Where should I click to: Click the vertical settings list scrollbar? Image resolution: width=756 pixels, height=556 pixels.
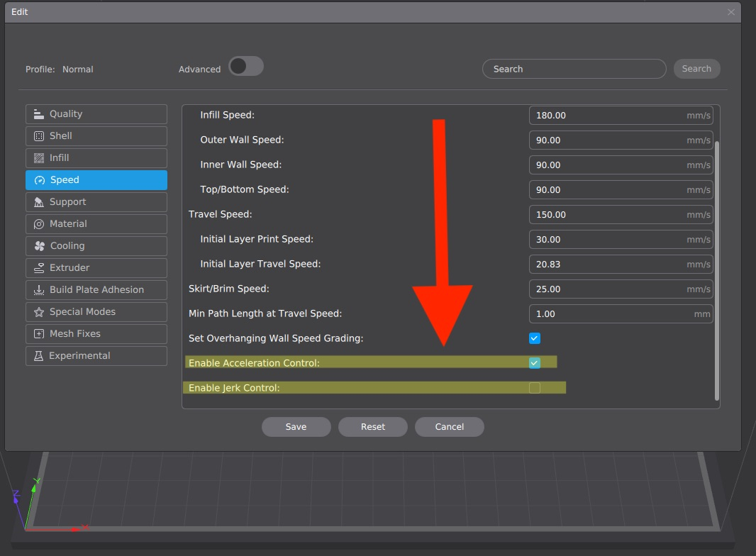716,269
